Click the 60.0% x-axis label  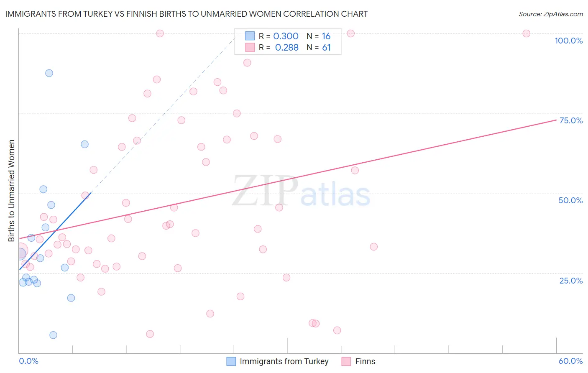click(x=570, y=361)
